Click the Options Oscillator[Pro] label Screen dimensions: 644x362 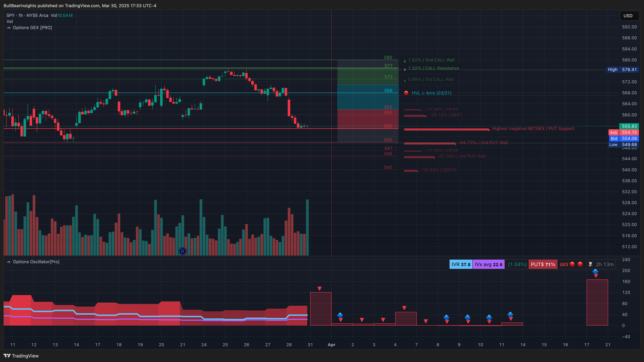(x=36, y=262)
